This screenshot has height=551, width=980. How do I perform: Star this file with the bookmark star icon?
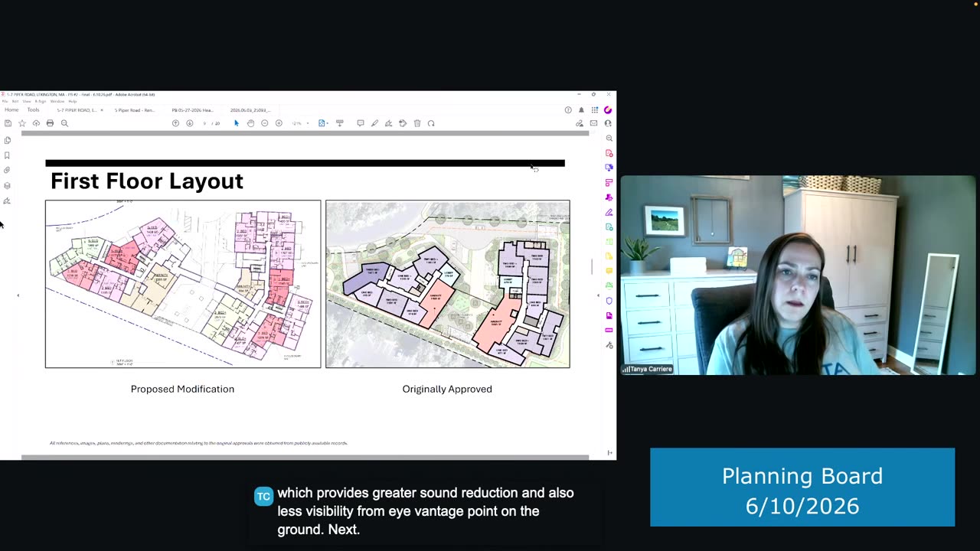[22, 123]
